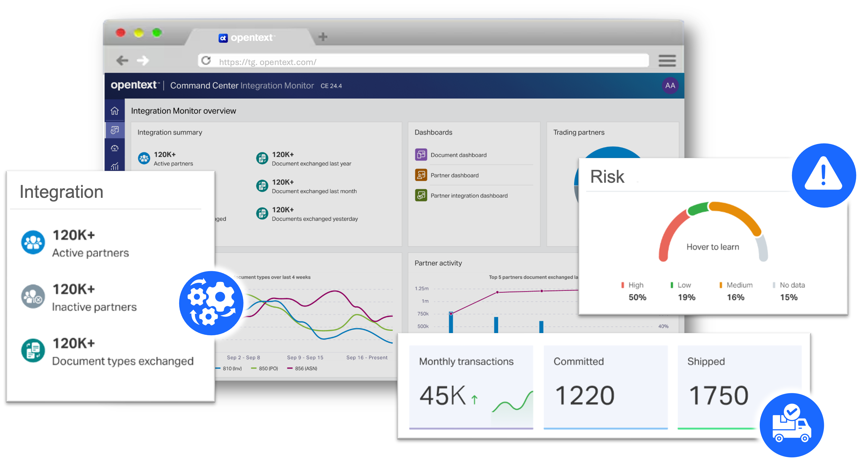Click the delivery truck checkmark badge
The image size is (868, 469).
click(792, 425)
